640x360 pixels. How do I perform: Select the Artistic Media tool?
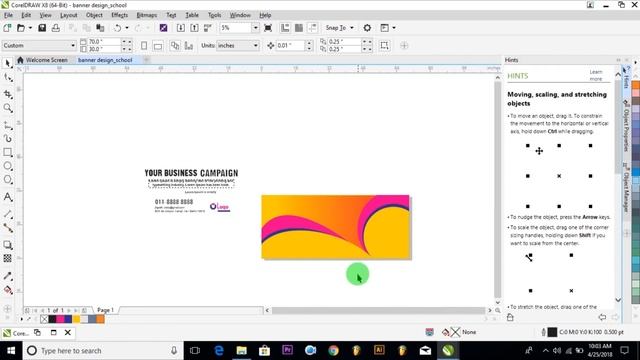pos(7,138)
